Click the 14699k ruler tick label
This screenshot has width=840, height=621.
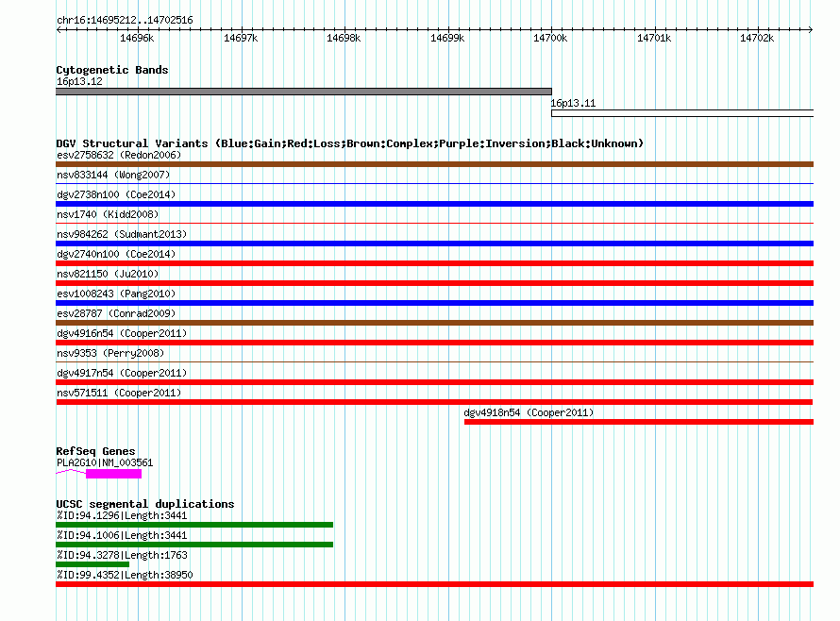click(x=447, y=38)
